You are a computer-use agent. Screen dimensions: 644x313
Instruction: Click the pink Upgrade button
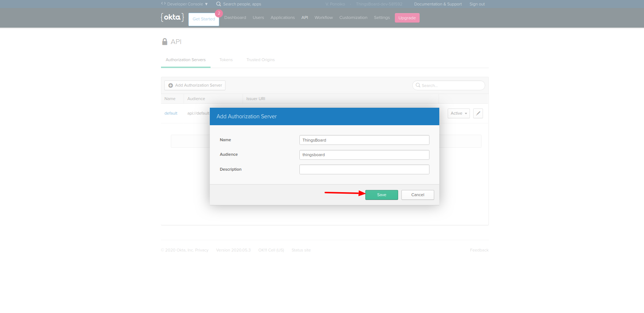coord(407,18)
